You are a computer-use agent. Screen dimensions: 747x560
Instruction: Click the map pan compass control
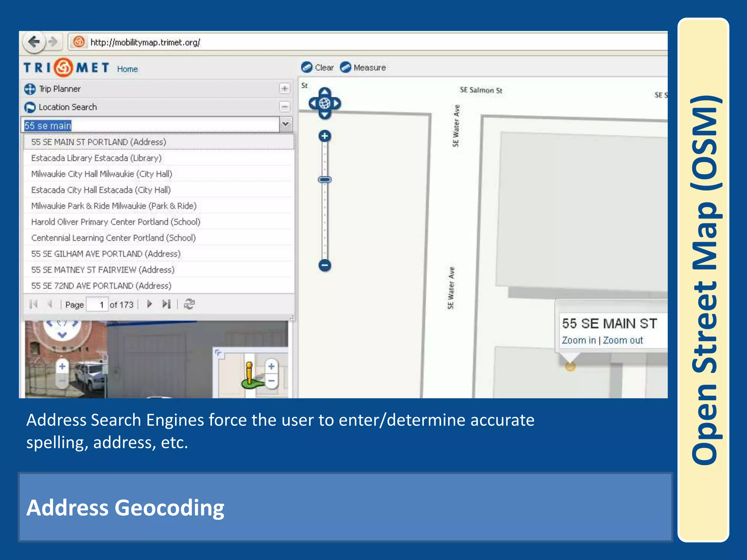[325, 104]
